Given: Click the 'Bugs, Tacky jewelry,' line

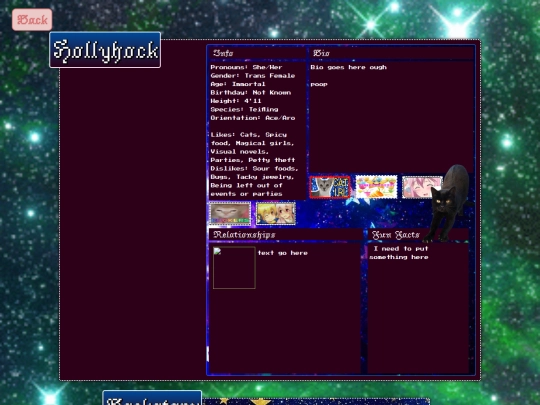Looking at the screenshot, I should coord(252,177).
